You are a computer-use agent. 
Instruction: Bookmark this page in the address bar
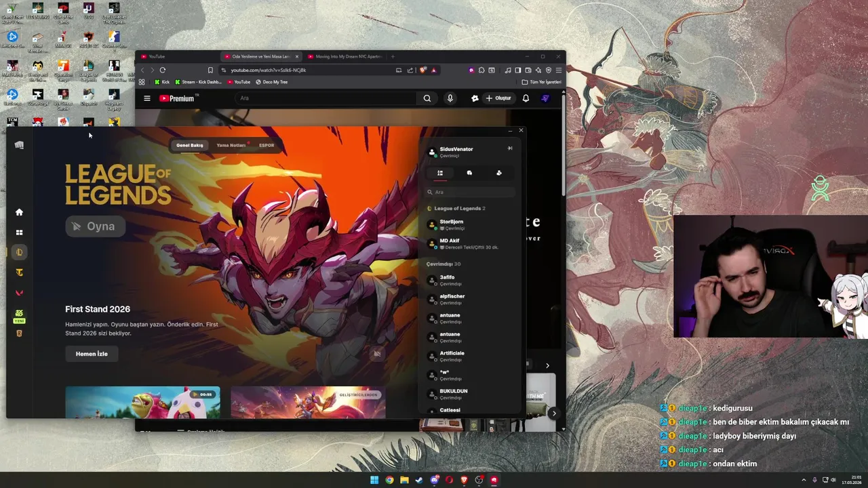click(210, 70)
